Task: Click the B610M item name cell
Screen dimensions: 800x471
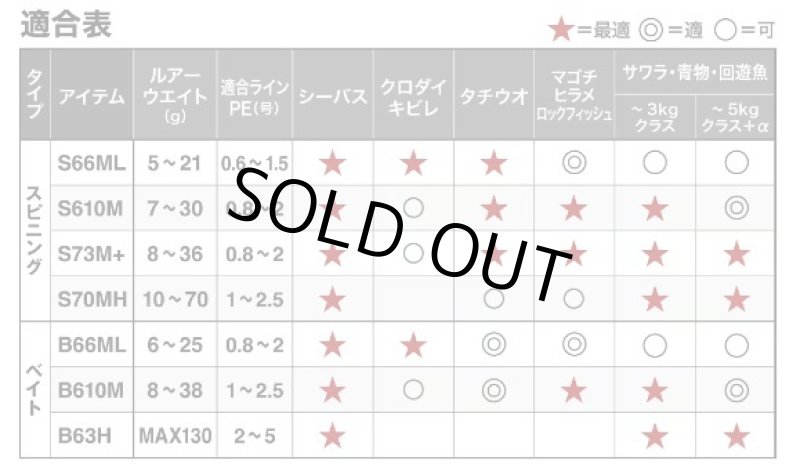Action: (92, 391)
